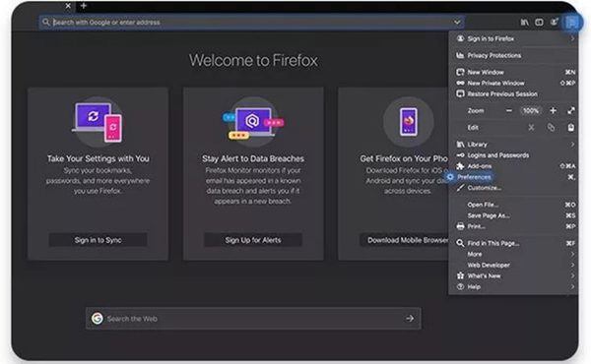
Task: Select Open File... menu entry
Action: (513, 205)
